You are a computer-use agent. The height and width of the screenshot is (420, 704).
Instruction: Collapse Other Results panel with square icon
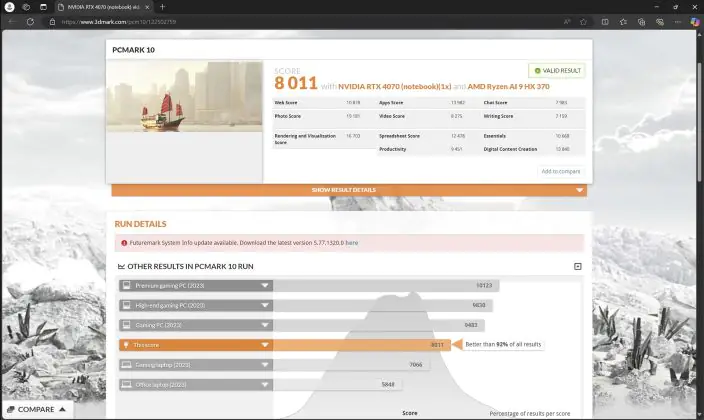point(578,266)
